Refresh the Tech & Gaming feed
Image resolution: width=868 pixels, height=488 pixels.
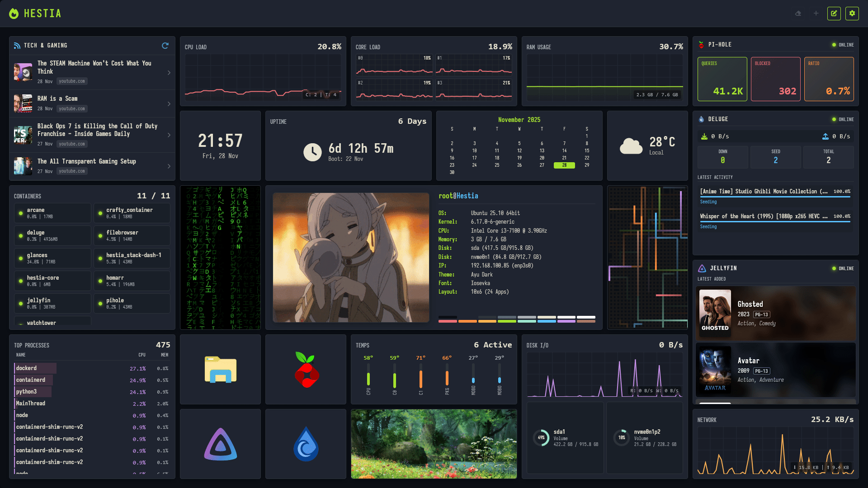click(x=165, y=46)
